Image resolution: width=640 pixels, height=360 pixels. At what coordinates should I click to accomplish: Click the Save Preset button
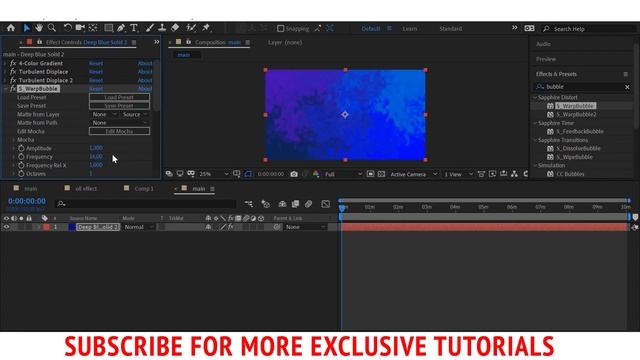tap(119, 106)
